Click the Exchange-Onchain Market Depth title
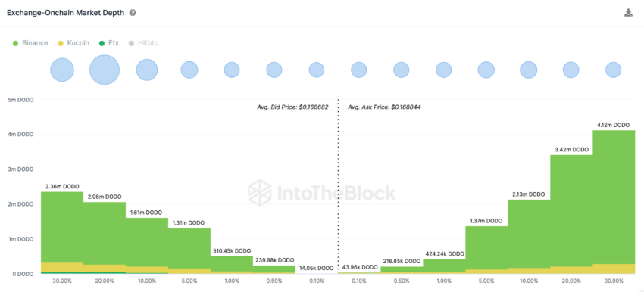Image resolution: width=644 pixels, height=292 pixels. [x=66, y=13]
